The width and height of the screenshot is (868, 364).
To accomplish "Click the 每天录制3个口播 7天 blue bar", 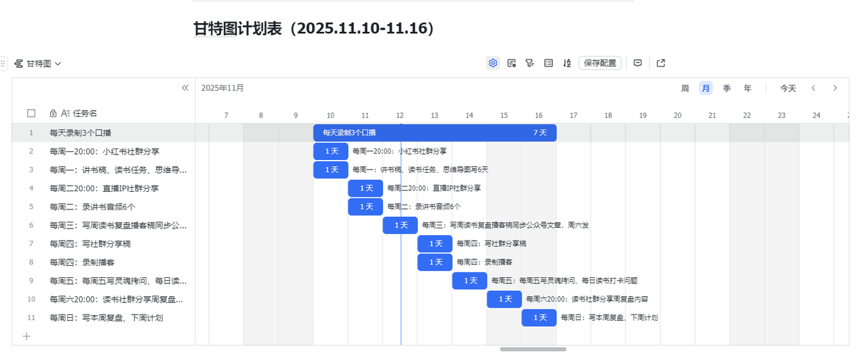I will 435,133.
